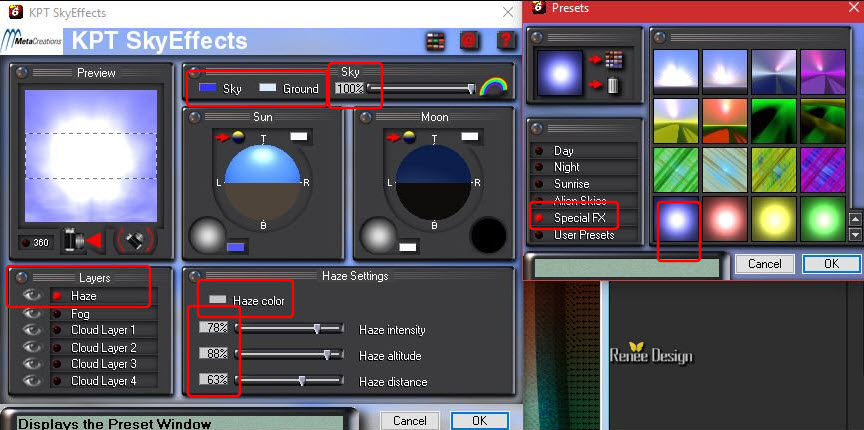Click the lens icon beside the camera
Image resolution: width=864 pixels, height=430 pixels.
[x=135, y=240]
